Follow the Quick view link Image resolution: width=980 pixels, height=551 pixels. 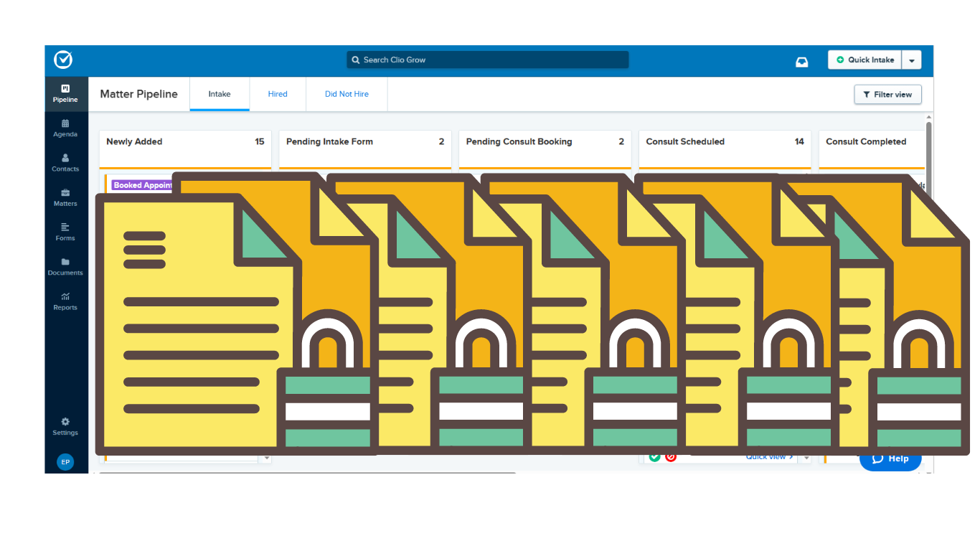click(770, 457)
